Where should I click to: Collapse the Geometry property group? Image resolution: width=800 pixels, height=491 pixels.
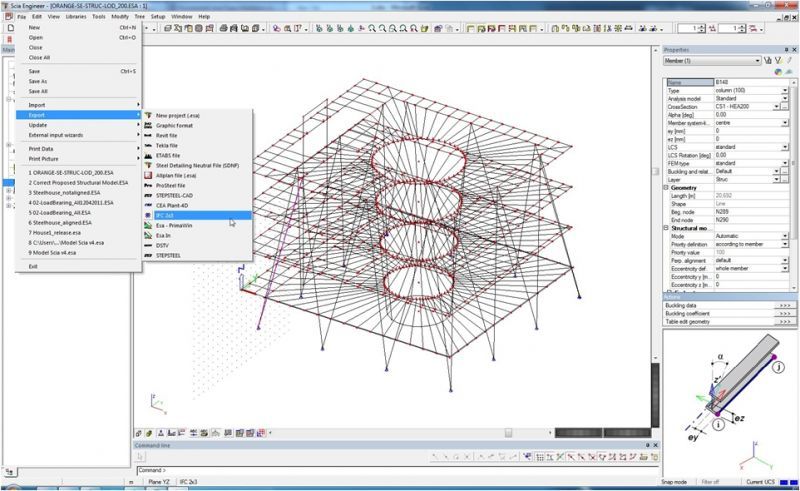click(667, 190)
